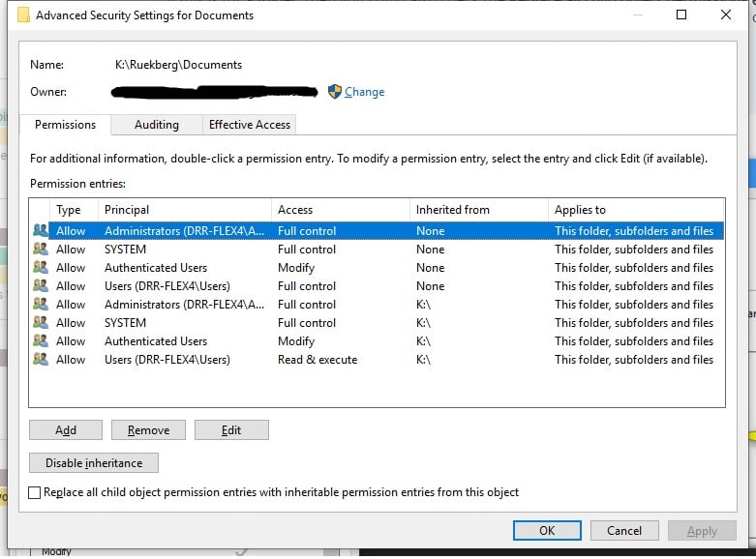Sort by the Type column header
The image size is (756, 559).
pyautogui.click(x=75, y=210)
